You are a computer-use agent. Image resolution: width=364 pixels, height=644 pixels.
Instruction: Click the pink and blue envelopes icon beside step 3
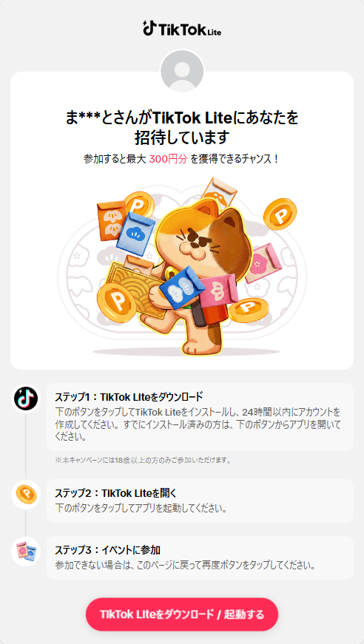(x=26, y=551)
